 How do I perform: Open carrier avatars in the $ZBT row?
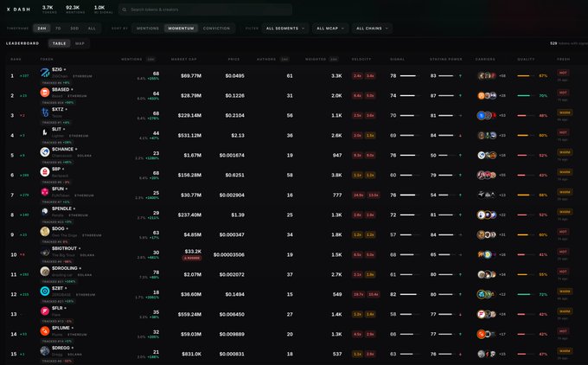[487, 294]
